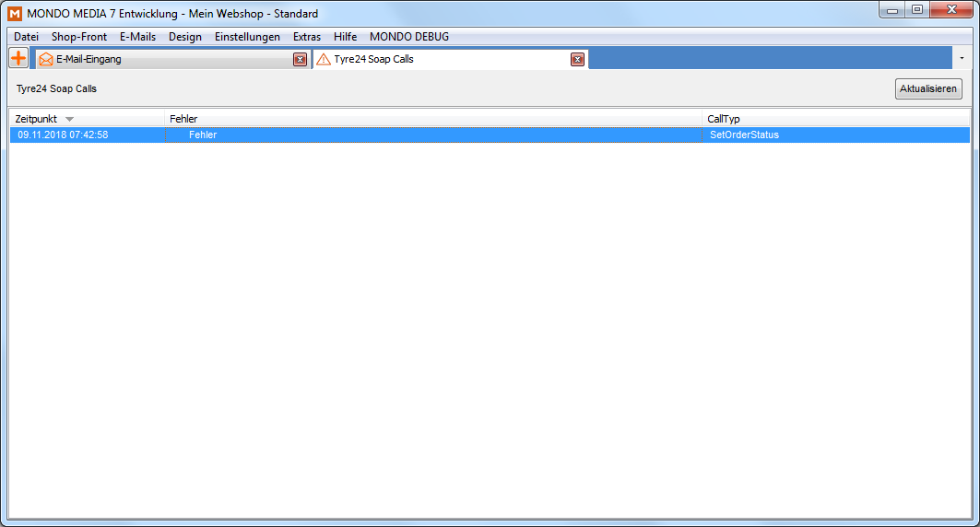Screen dimensions: 980x527
Task: Open the tab list dropdown arrow
Action: click(x=962, y=58)
